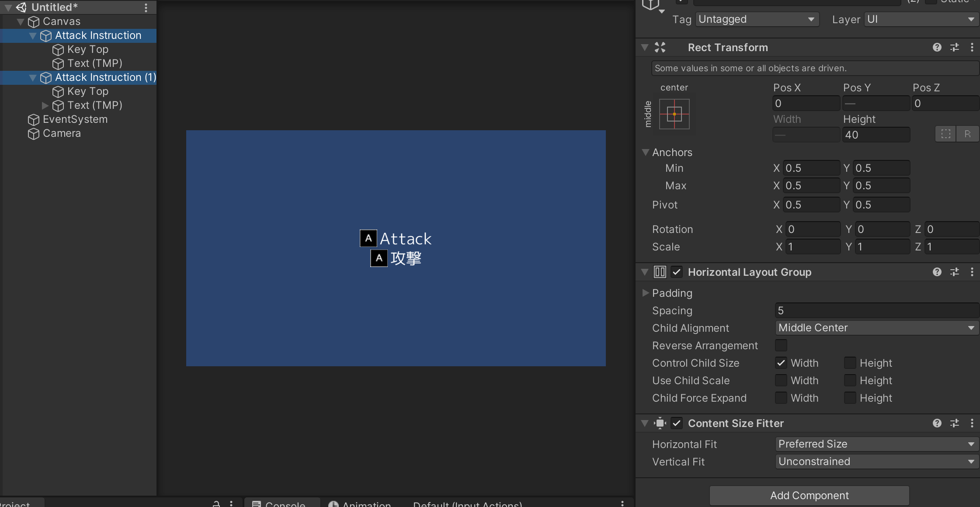Toggle raw edit mode R button
This screenshot has height=507, width=980.
point(967,134)
